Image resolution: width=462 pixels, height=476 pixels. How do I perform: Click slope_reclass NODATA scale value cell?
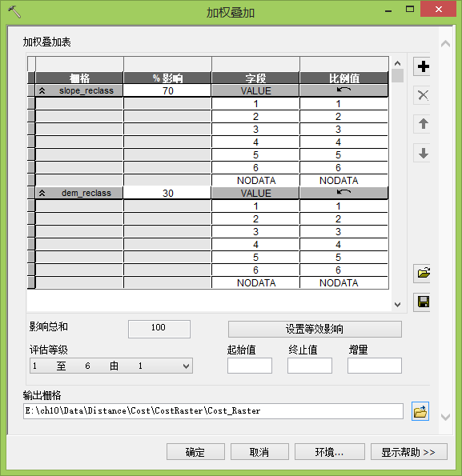(x=343, y=180)
